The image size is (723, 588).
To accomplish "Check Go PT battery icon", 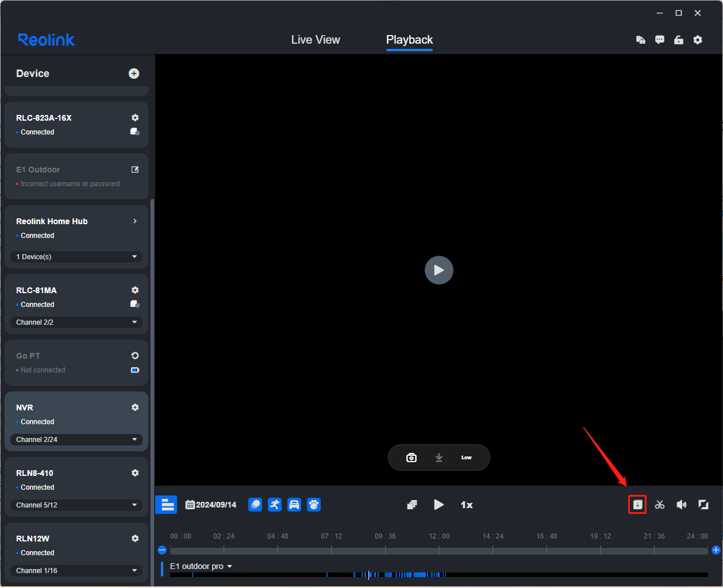I will (x=135, y=370).
